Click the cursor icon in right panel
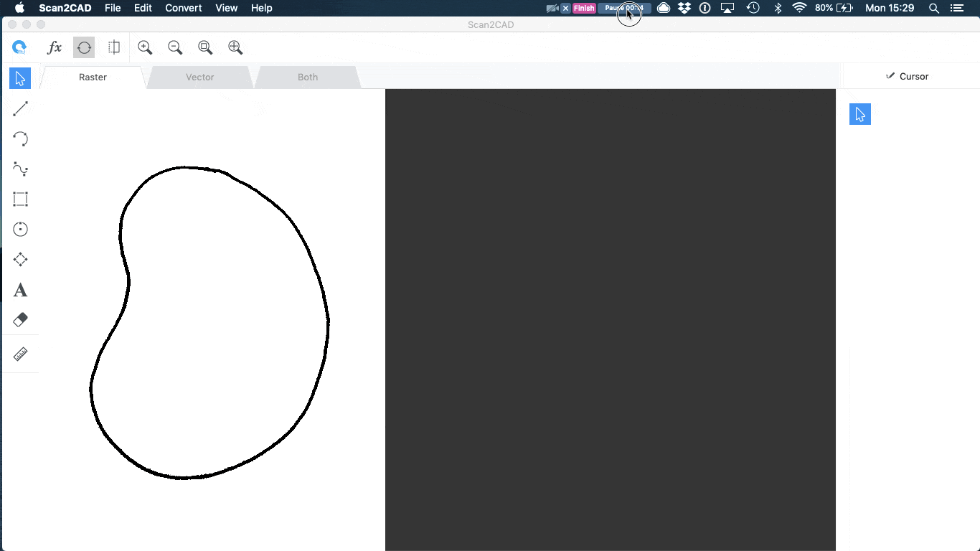 click(859, 114)
